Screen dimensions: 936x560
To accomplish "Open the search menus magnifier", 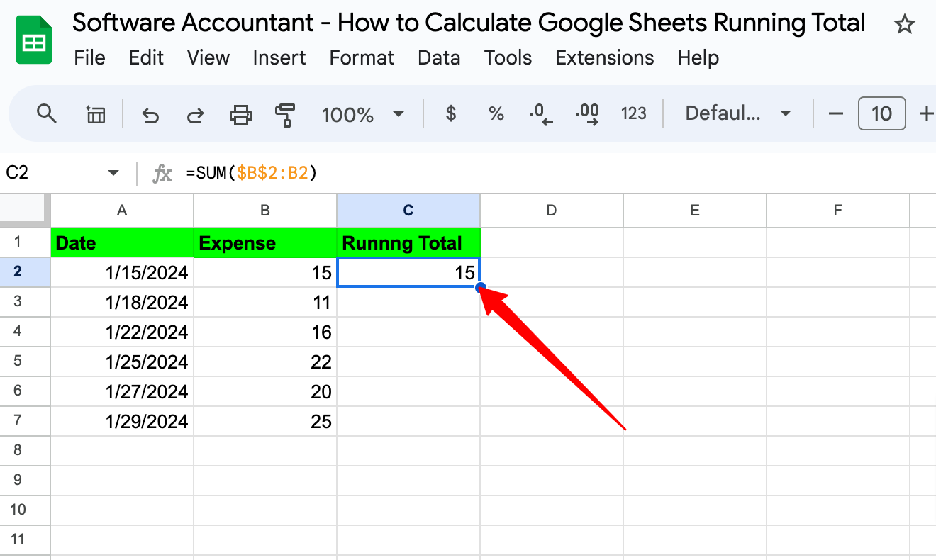I will coord(47,113).
